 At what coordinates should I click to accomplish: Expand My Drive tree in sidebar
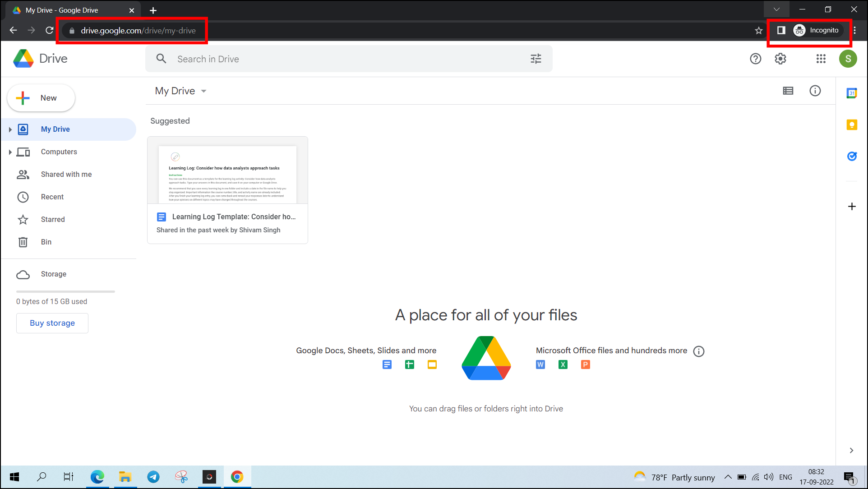[9, 129]
